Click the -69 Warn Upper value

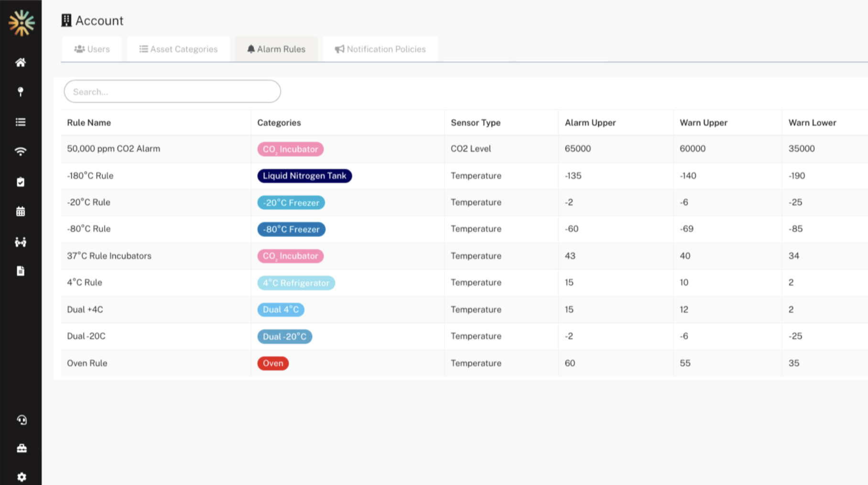click(687, 229)
